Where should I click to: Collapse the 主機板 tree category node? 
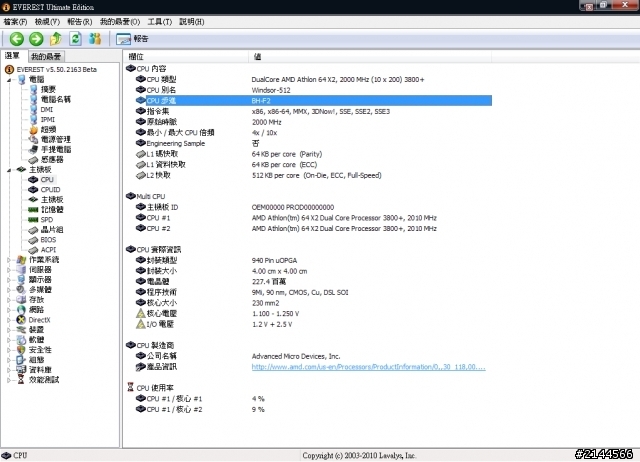9,170
